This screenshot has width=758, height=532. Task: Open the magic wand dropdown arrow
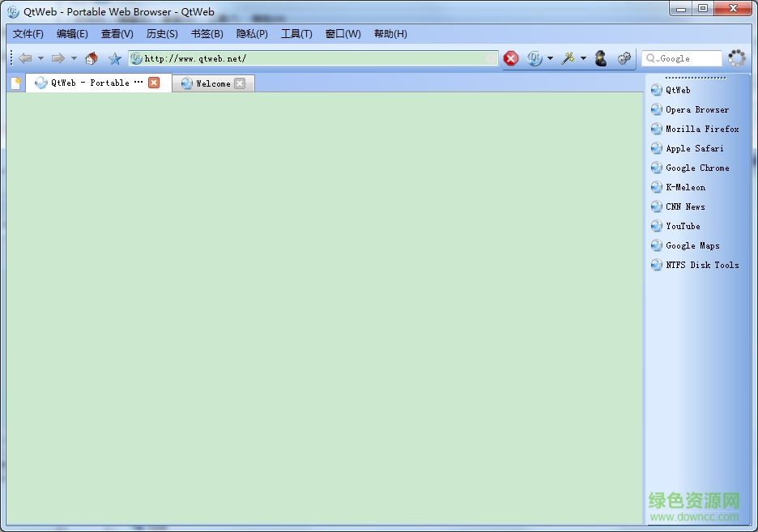(582, 57)
